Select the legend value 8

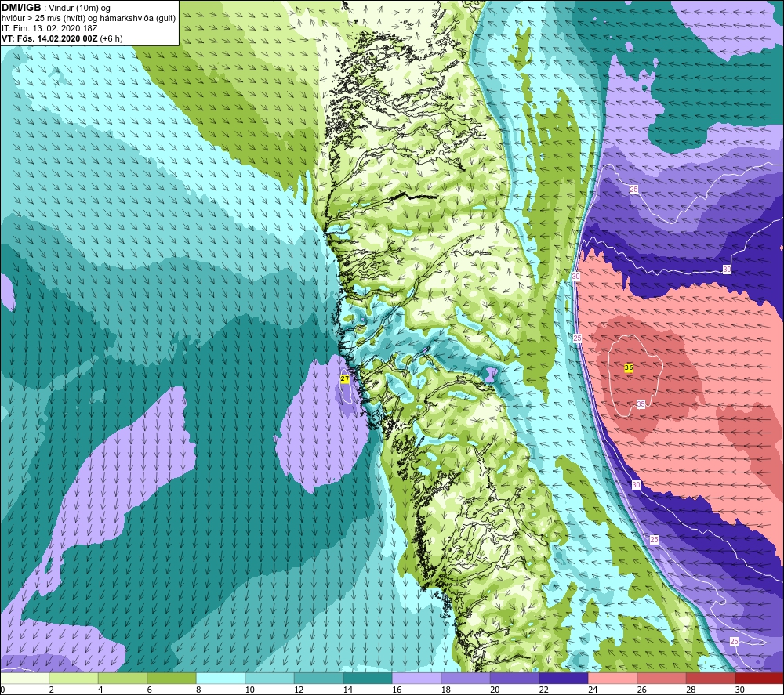tap(198, 690)
